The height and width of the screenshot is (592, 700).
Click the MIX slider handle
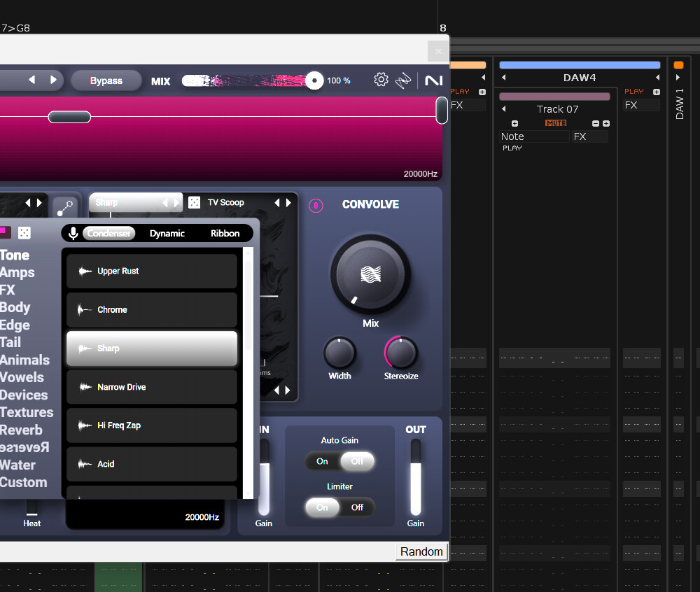click(314, 80)
